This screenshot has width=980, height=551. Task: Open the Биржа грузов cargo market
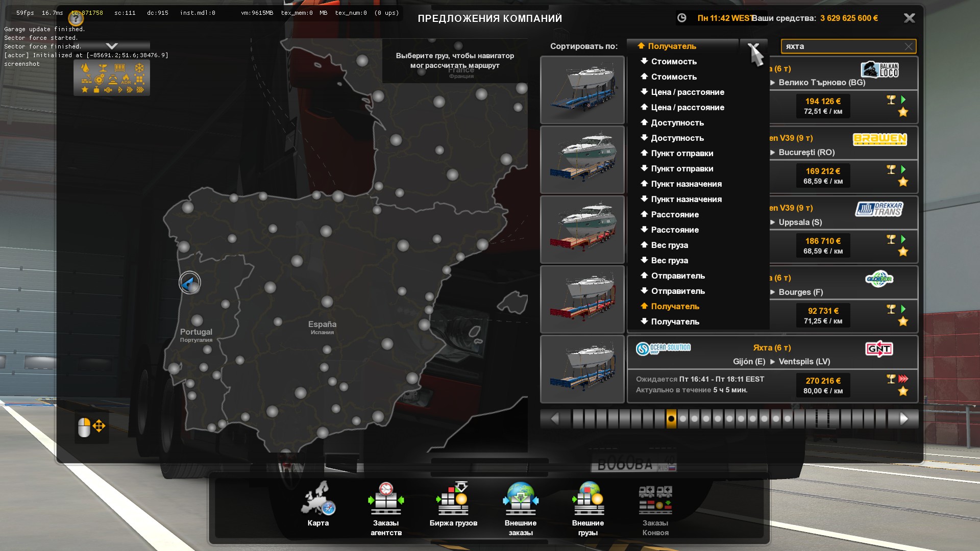click(453, 503)
